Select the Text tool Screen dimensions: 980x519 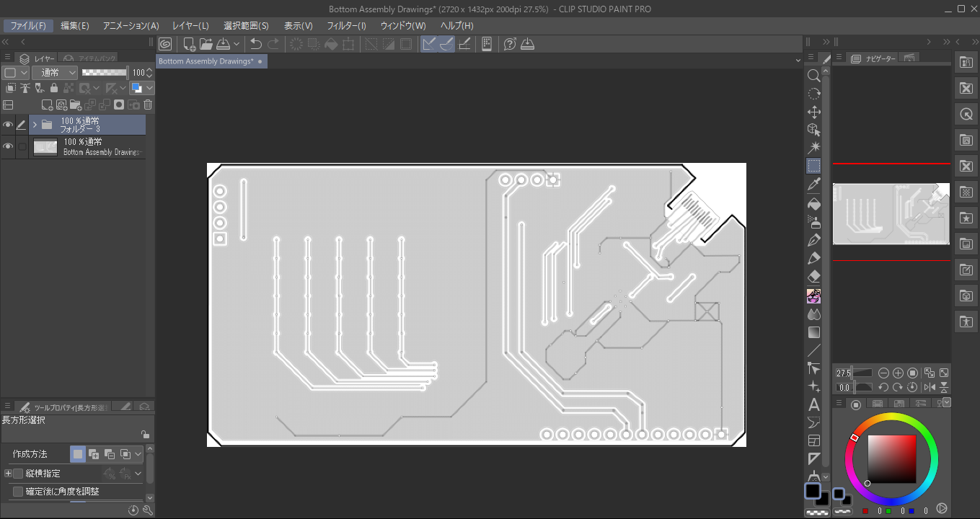pos(813,405)
